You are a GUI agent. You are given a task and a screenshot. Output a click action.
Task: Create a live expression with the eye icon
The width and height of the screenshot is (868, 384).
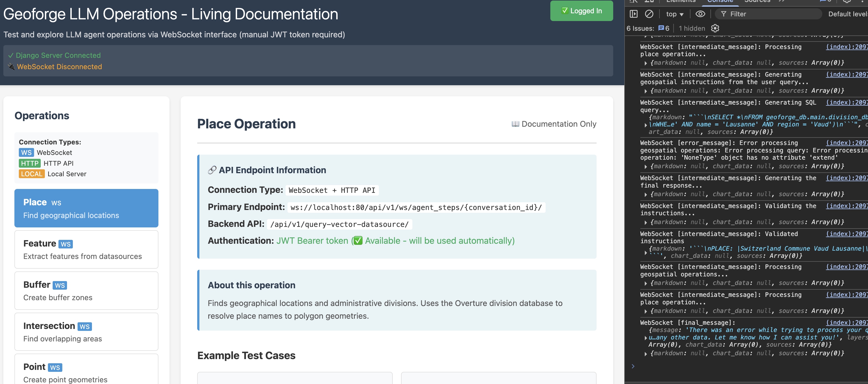[700, 14]
